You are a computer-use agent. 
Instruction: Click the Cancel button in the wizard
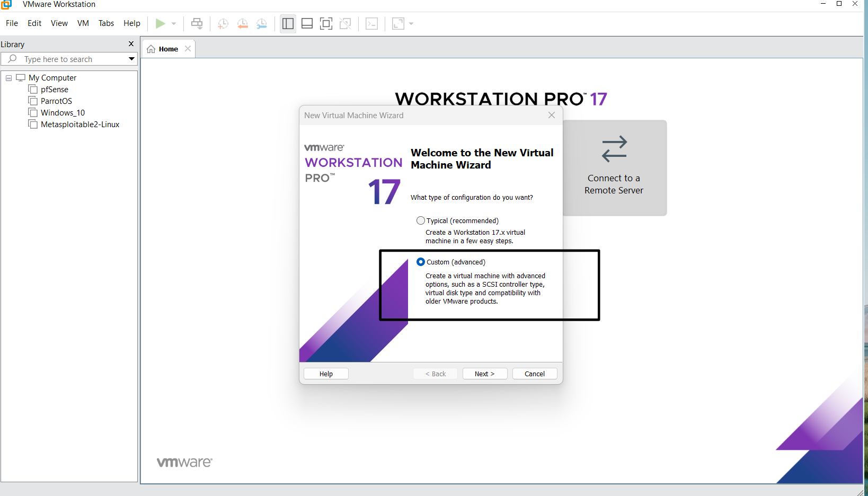535,374
